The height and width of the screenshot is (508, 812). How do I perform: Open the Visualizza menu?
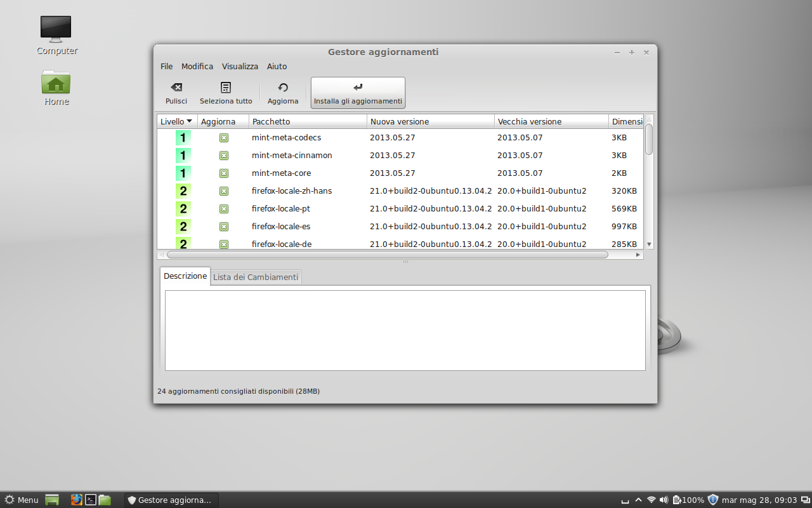click(240, 66)
